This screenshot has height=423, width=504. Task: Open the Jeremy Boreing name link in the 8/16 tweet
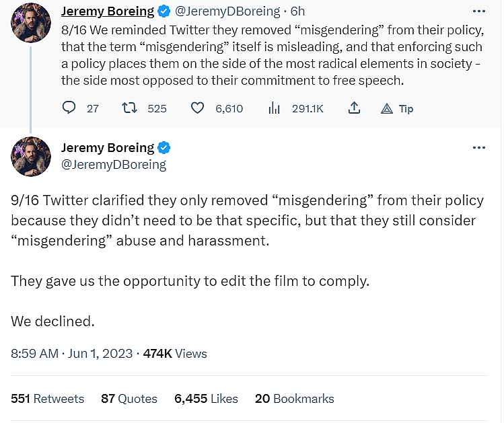pos(107,11)
